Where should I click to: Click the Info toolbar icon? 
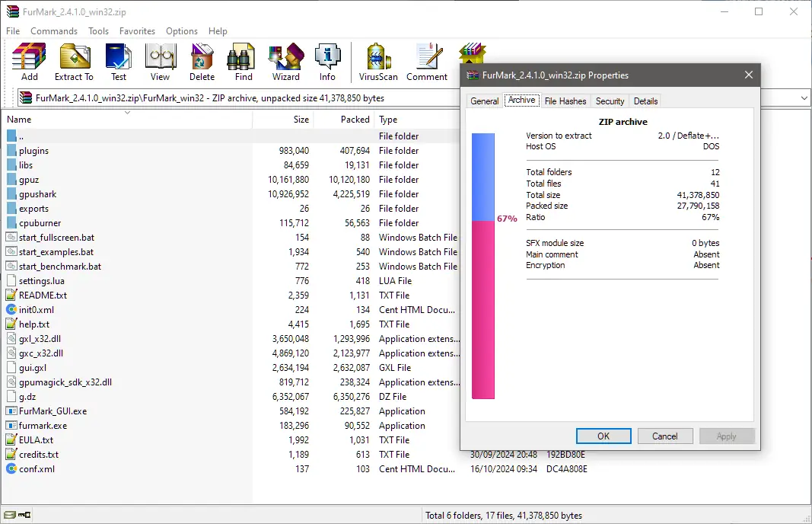327,62
